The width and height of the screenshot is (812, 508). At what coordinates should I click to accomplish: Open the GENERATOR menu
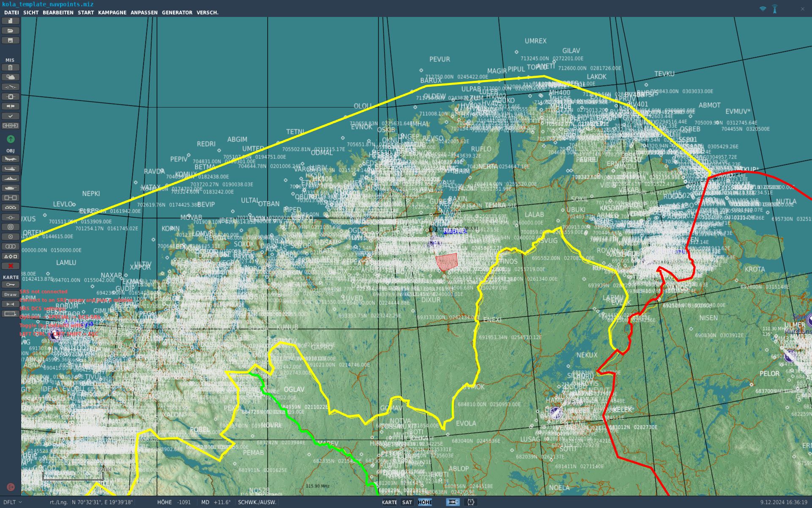178,12
